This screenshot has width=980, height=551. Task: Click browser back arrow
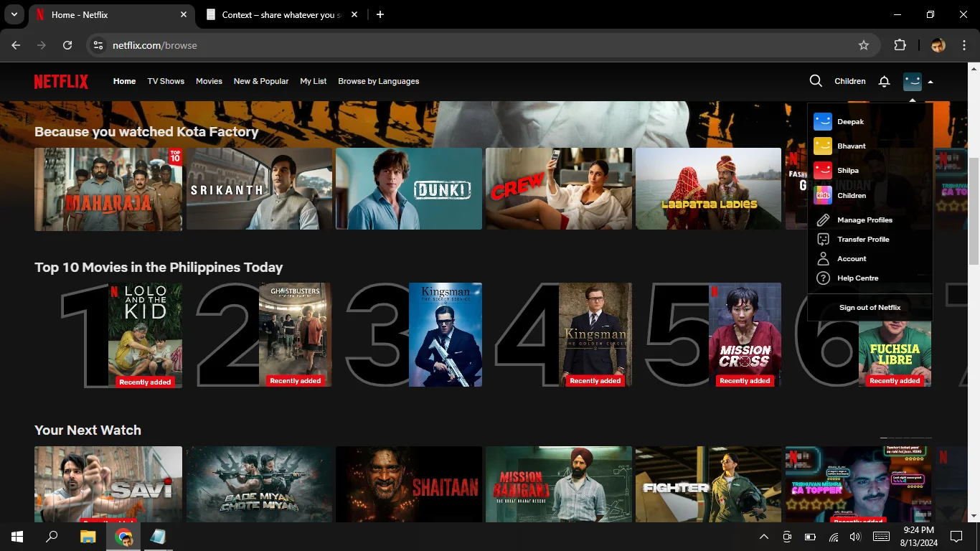pyautogui.click(x=17, y=45)
